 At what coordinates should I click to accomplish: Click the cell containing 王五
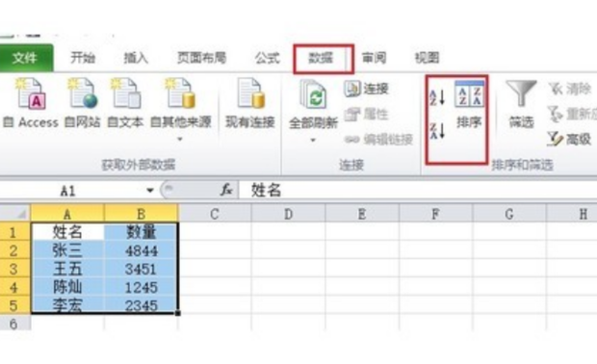pyautogui.click(x=67, y=269)
